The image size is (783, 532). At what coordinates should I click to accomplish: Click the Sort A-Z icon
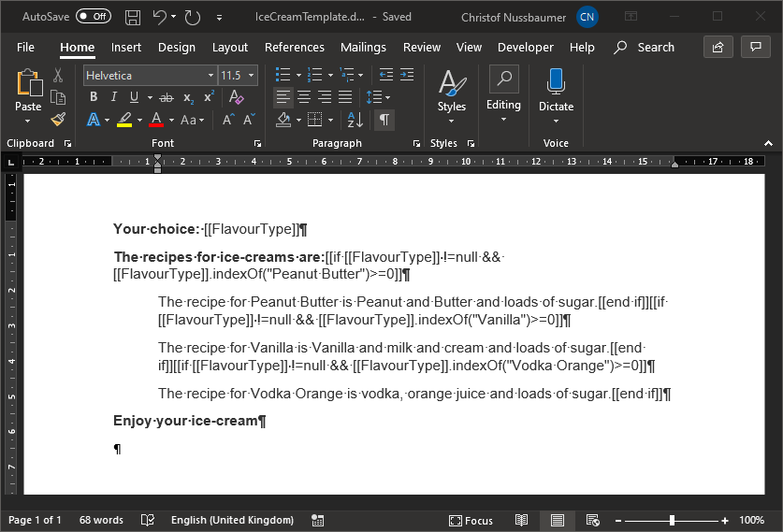point(355,120)
